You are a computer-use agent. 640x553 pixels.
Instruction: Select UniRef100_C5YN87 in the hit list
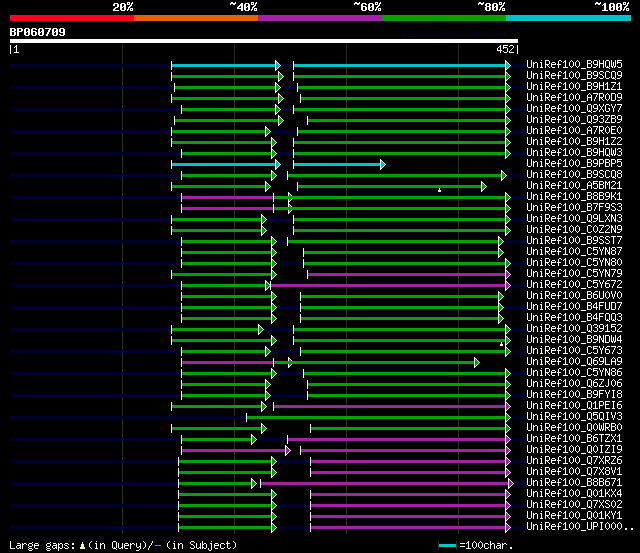(574, 251)
